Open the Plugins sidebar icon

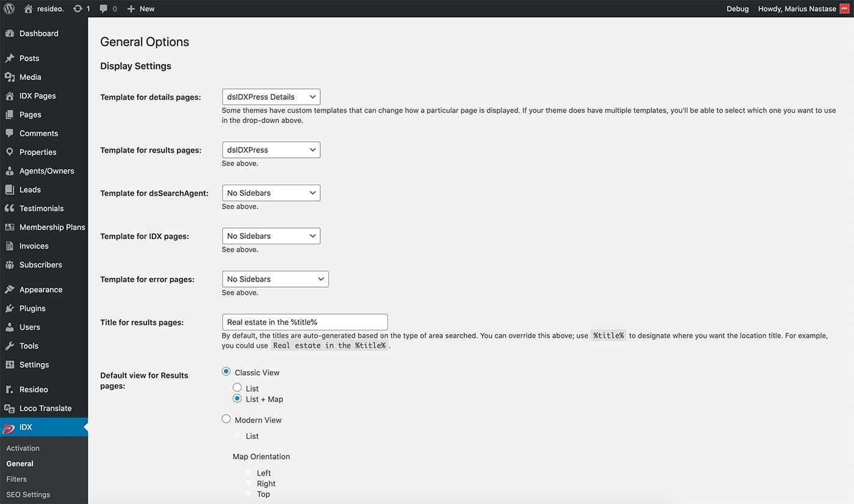pyautogui.click(x=9, y=308)
